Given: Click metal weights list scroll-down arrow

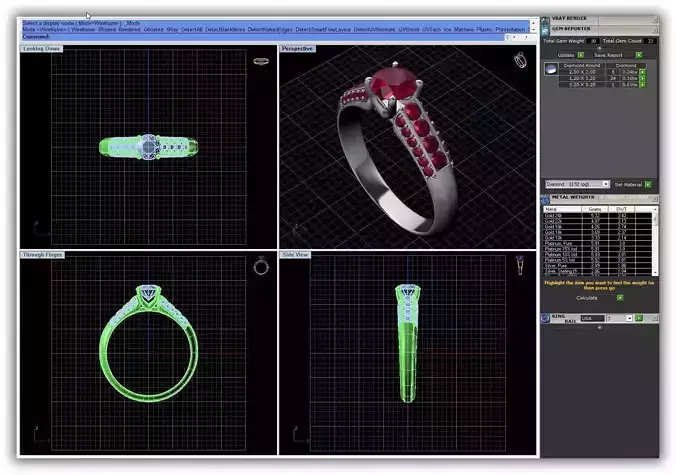Looking at the screenshot, I should pos(655,273).
